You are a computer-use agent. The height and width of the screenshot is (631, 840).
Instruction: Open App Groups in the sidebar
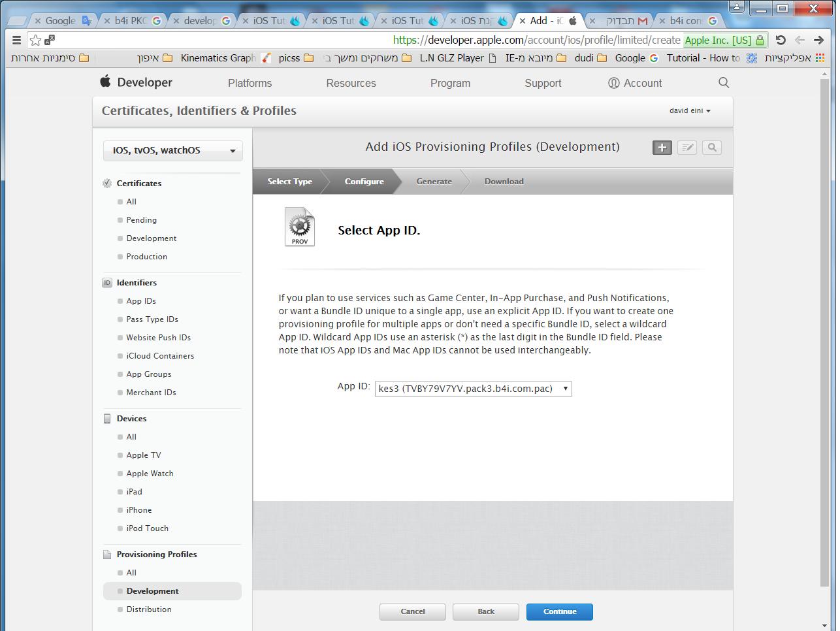click(149, 374)
